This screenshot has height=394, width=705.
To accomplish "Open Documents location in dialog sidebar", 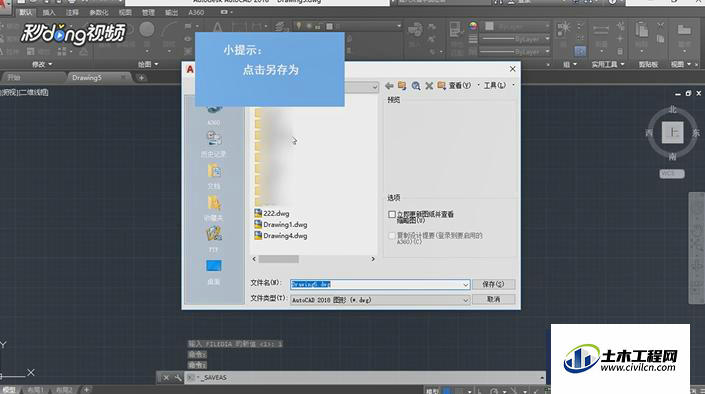I will tap(214, 176).
